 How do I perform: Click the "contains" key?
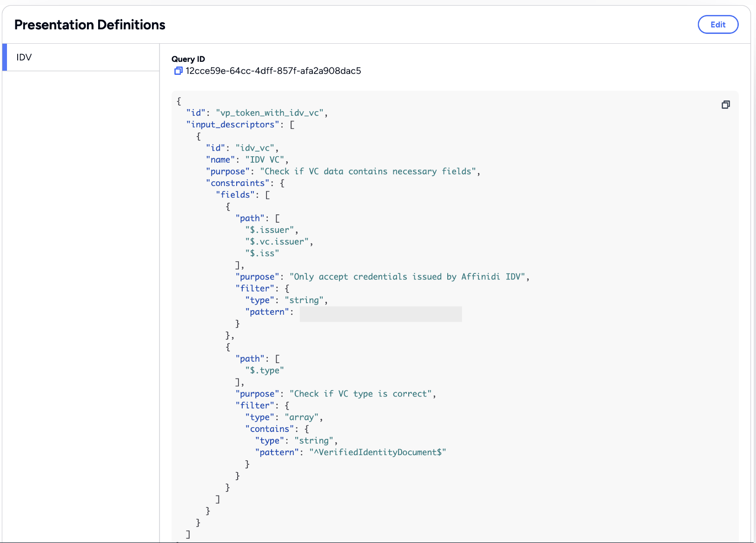pyautogui.click(x=270, y=429)
